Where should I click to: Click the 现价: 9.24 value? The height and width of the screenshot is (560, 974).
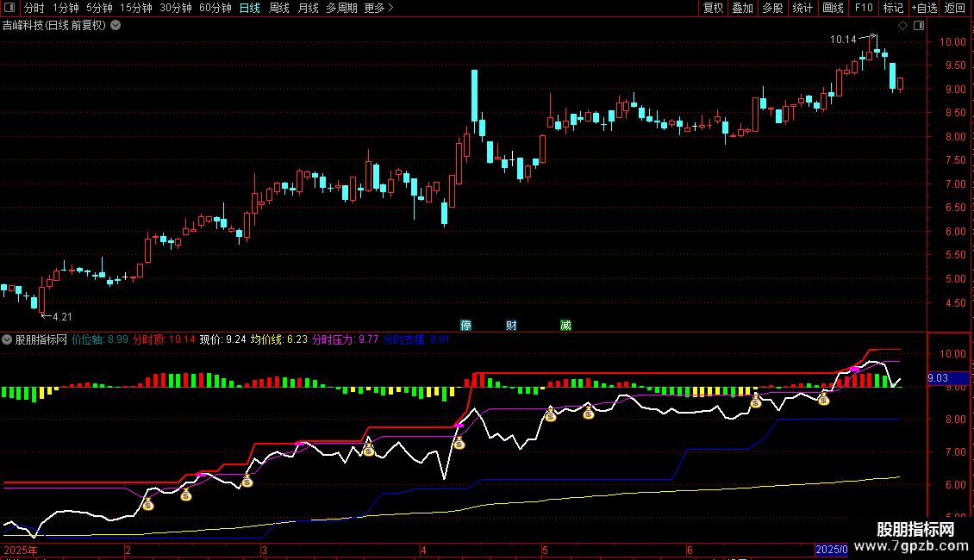click(223, 339)
